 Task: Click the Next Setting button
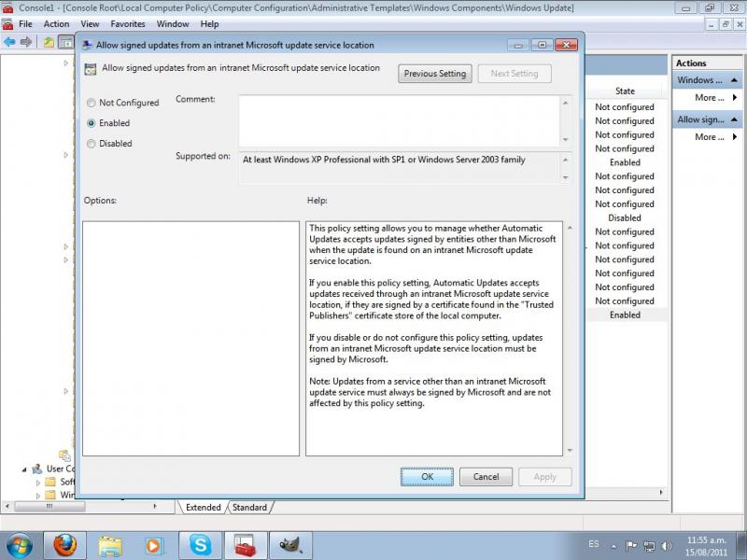click(514, 74)
